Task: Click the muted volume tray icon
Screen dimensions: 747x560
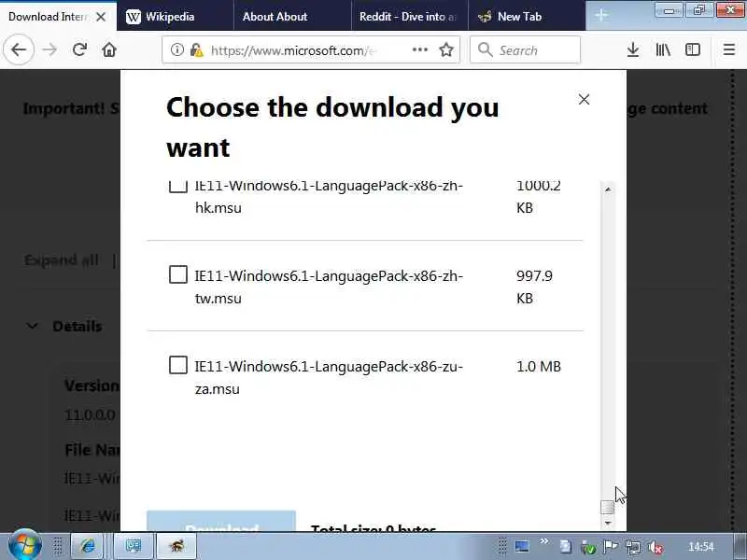Action: pyautogui.click(x=656, y=547)
